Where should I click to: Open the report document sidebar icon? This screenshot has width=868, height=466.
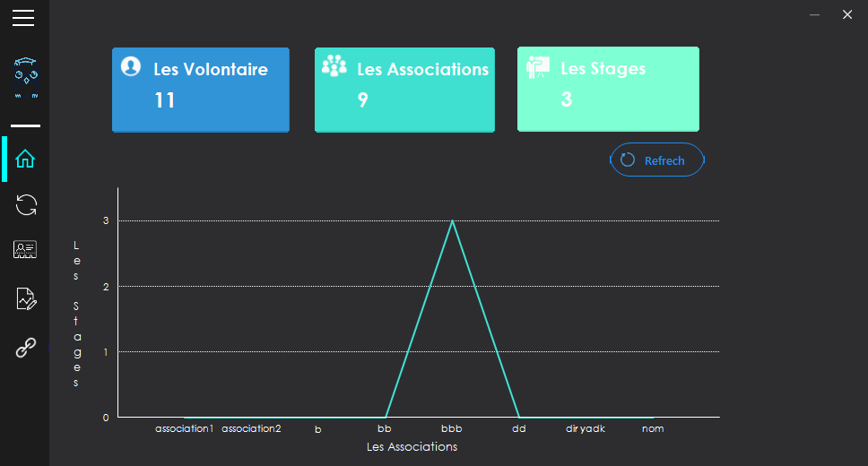(x=26, y=298)
